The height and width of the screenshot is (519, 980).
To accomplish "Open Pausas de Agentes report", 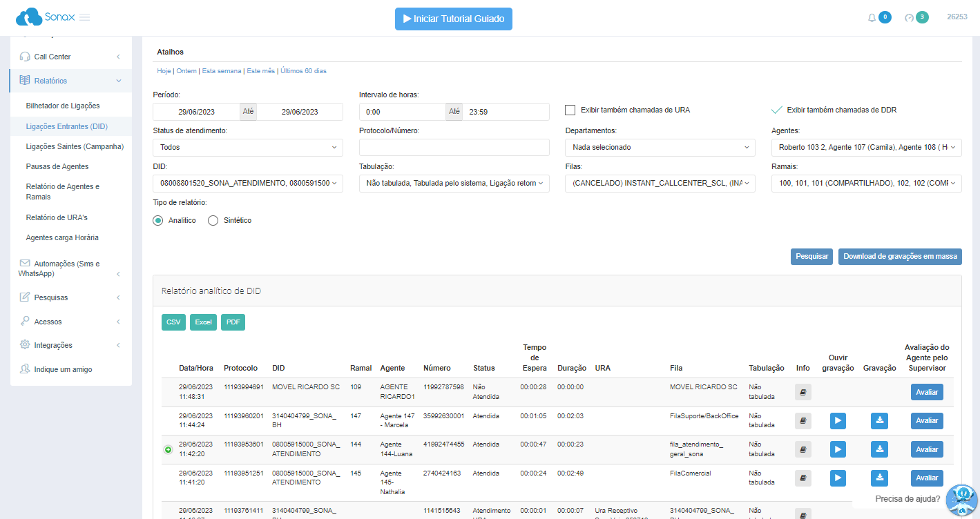I will (57, 166).
